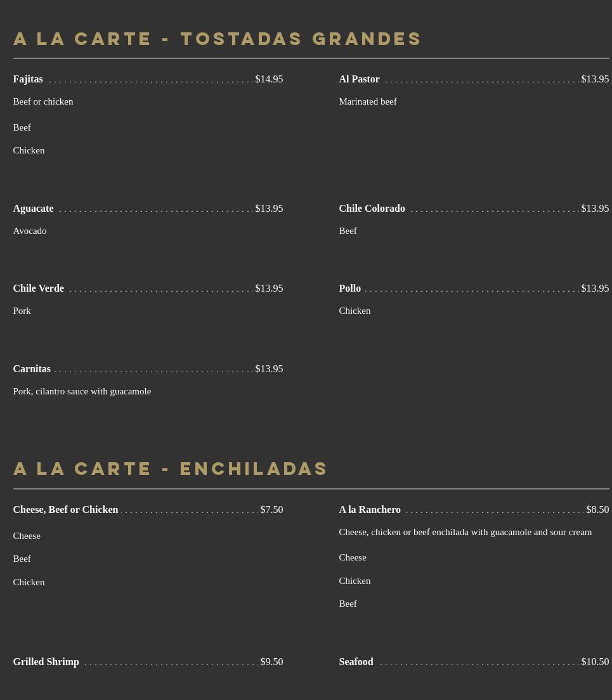This screenshot has width=612, height=700.
Task: Click the Marinated beef description
Action: (368, 101)
